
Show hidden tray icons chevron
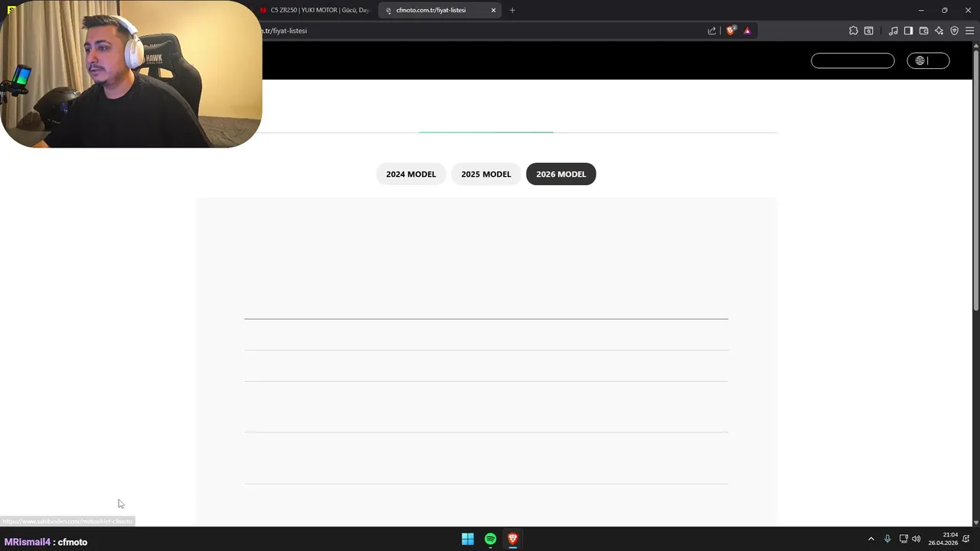[x=871, y=539]
